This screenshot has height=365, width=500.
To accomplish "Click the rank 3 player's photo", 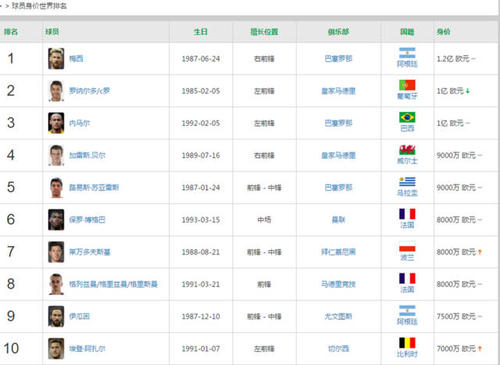I will pyautogui.click(x=56, y=123).
